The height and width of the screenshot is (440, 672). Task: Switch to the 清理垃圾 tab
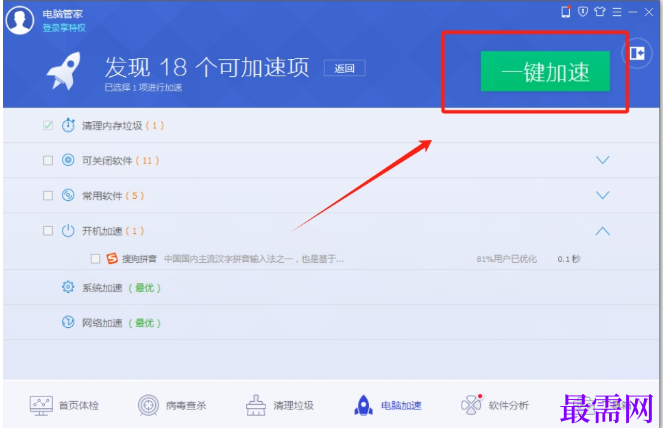(280, 405)
